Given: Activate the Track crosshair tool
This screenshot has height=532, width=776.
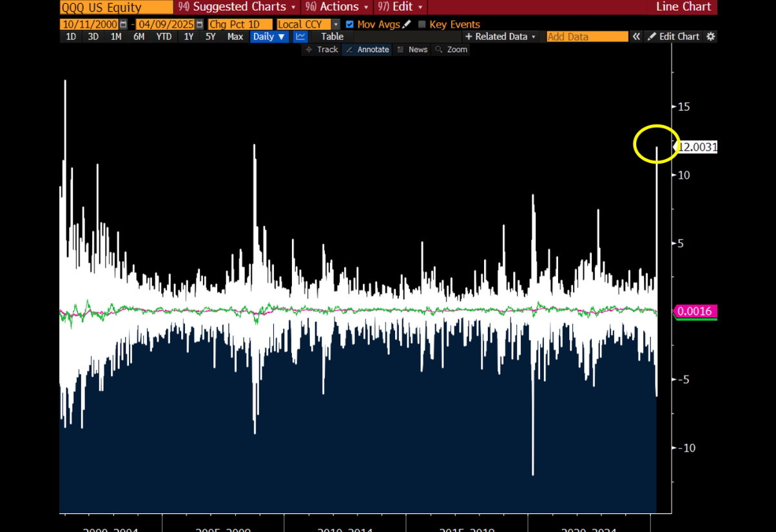Looking at the screenshot, I should [x=322, y=50].
